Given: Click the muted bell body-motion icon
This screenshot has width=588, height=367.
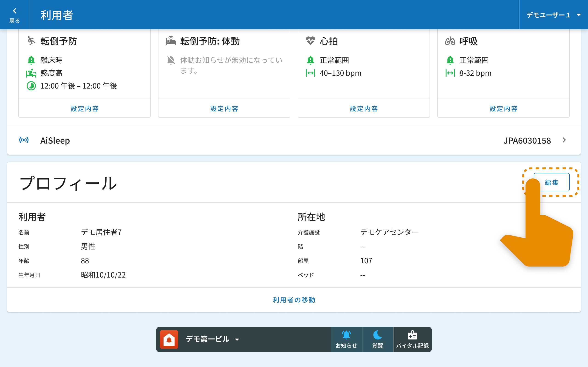Looking at the screenshot, I should [171, 60].
